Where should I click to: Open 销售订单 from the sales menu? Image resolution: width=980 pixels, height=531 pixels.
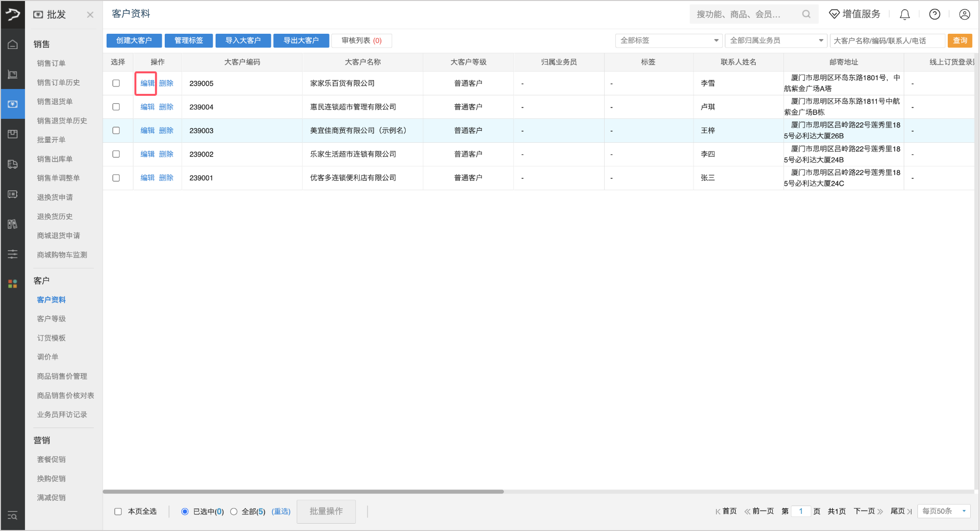tap(52, 63)
